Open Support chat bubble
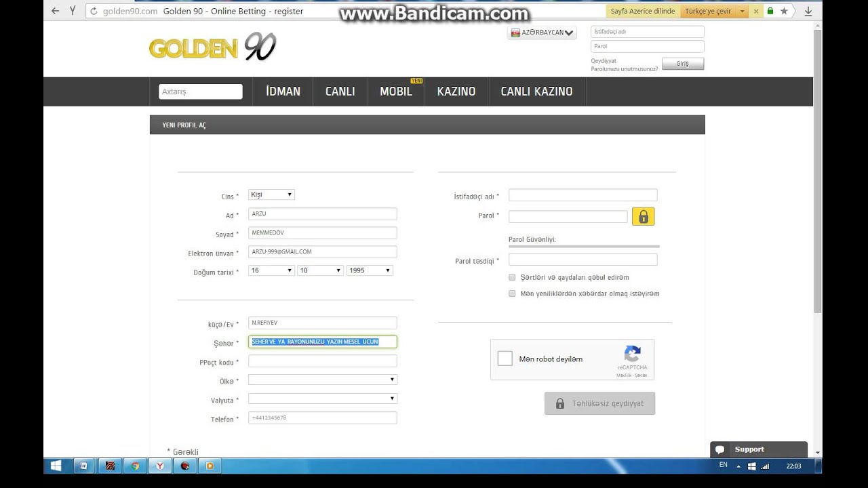The width and height of the screenshot is (868, 488). [x=720, y=449]
